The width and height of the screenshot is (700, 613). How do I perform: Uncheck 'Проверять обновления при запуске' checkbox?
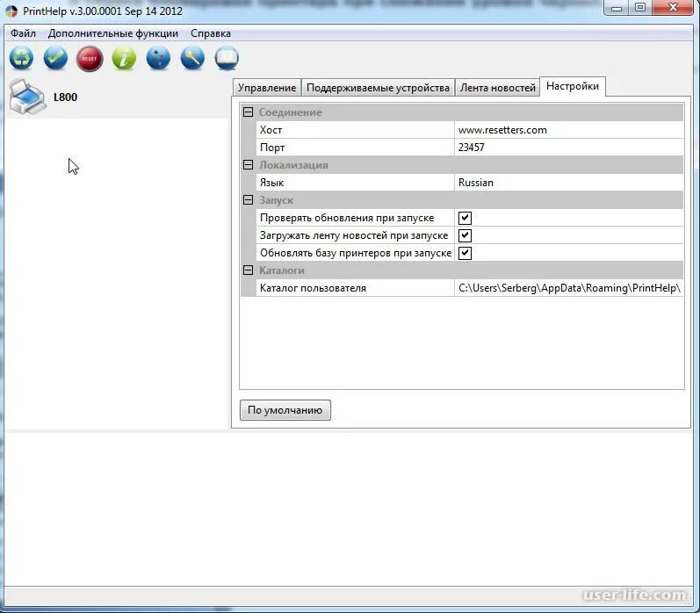click(x=465, y=218)
